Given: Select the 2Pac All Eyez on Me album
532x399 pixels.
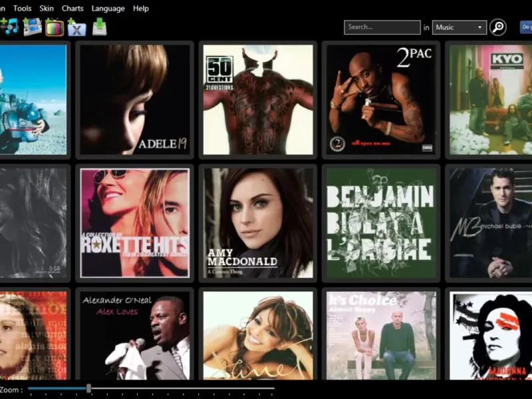Looking at the screenshot, I should point(381,100).
